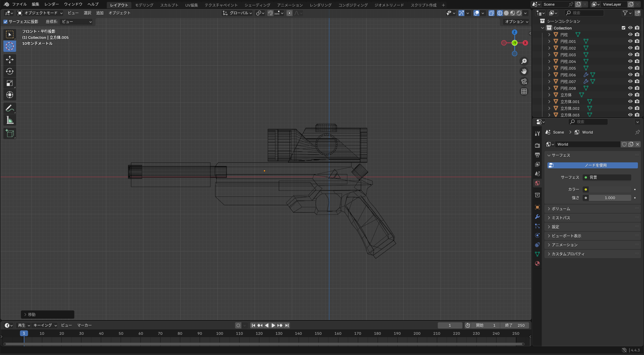Open the Add Cube tool
The height and width of the screenshot is (355, 644).
[10, 133]
